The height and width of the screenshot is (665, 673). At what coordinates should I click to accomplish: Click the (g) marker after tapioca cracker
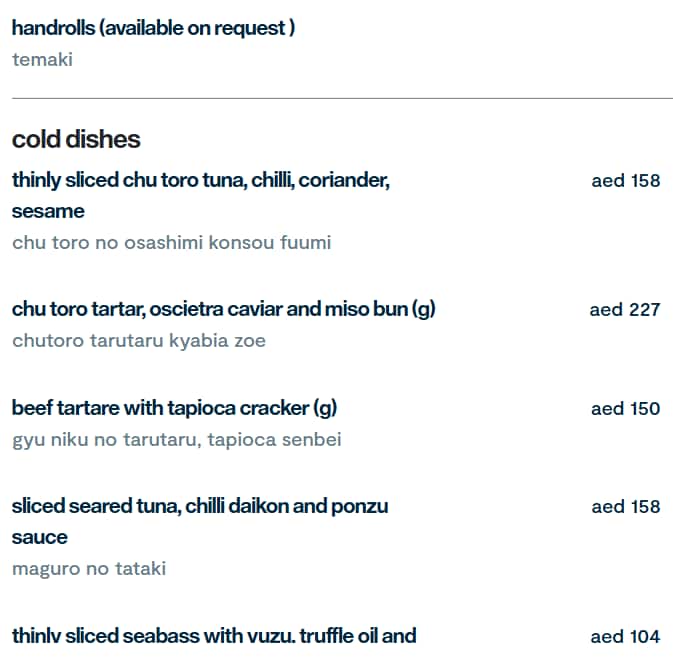tap(326, 408)
